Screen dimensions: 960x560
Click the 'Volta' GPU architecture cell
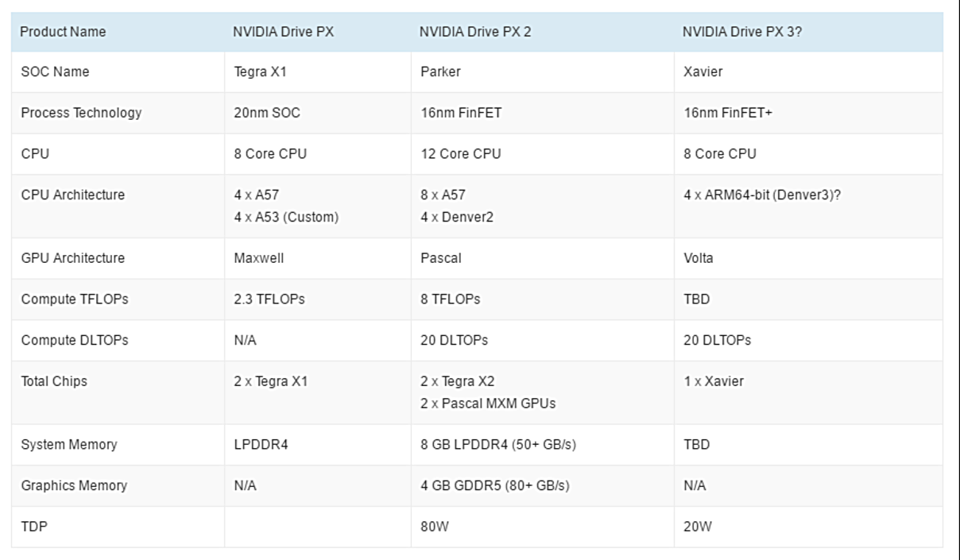tap(699, 258)
